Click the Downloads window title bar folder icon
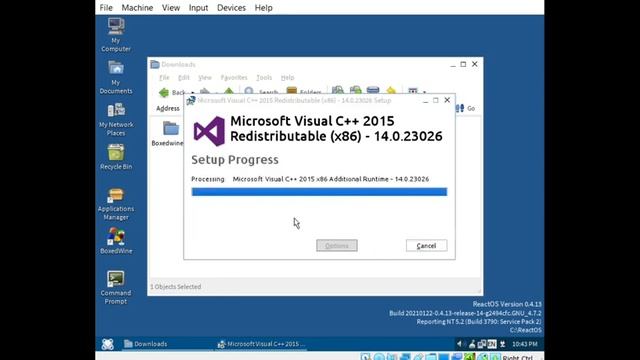 (155, 64)
